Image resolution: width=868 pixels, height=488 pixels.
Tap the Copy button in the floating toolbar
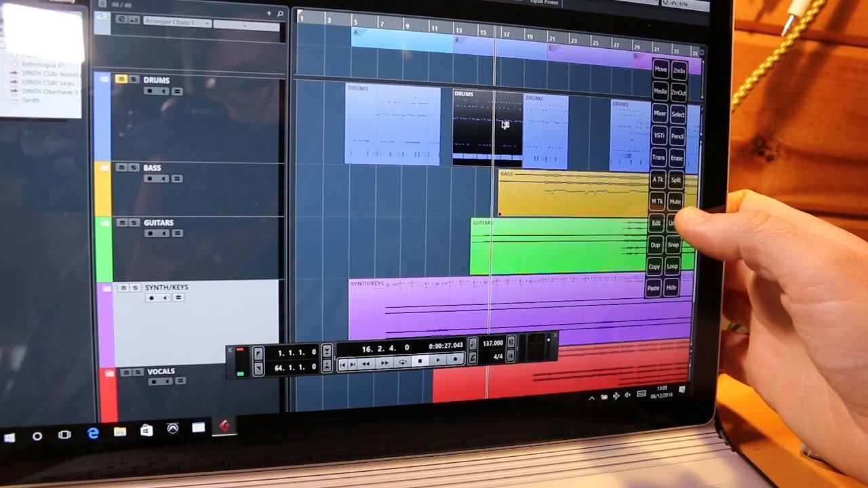(654, 266)
